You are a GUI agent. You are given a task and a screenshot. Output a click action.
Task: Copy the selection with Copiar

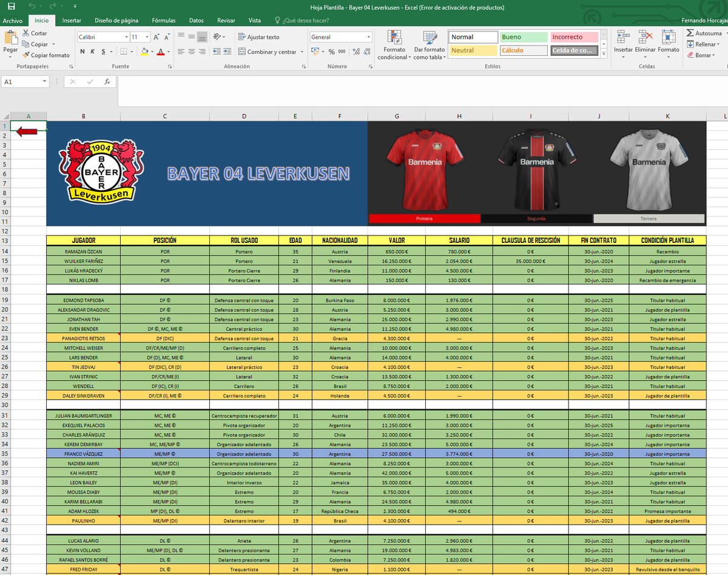point(35,44)
